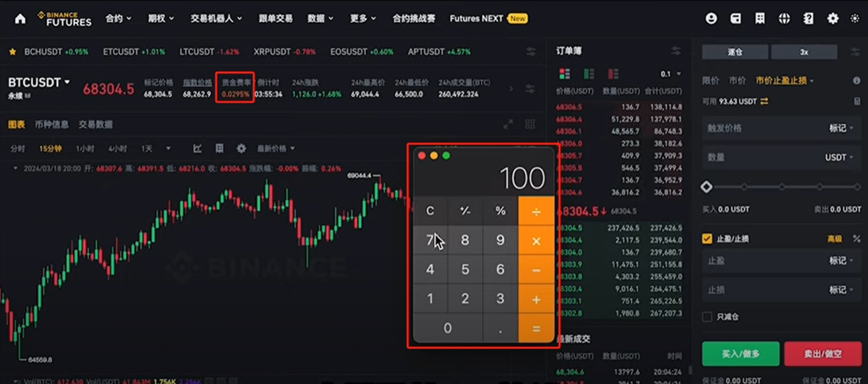Viewport: 868px width, 384px height.
Task: Open chart multi-layout grid icon
Action: tap(530, 125)
